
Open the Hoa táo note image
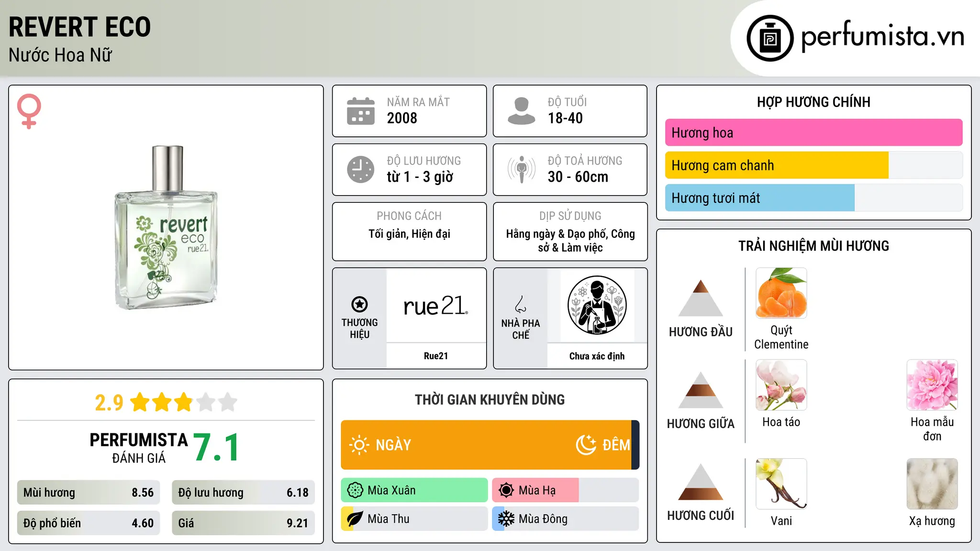coord(781,385)
